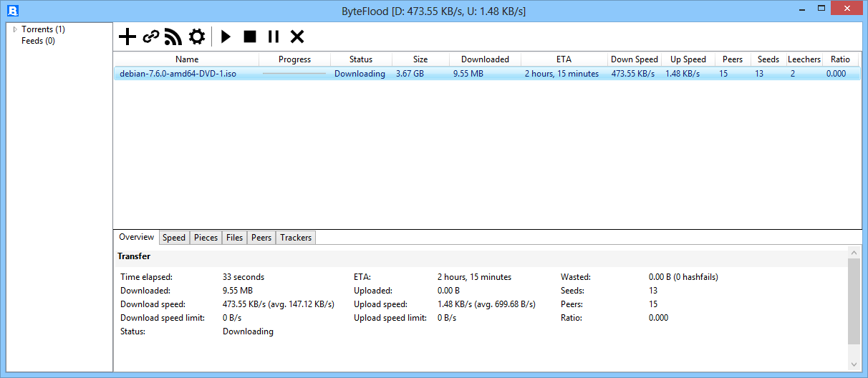Viewport: 868px width, 378px height.
Task: Remove torrent with the X icon
Action: 297,37
